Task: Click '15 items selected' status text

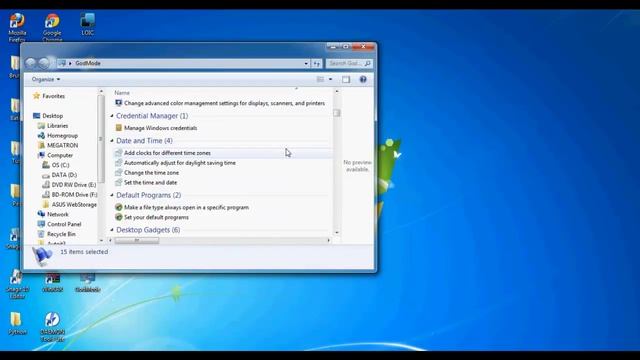Action: click(x=84, y=252)
